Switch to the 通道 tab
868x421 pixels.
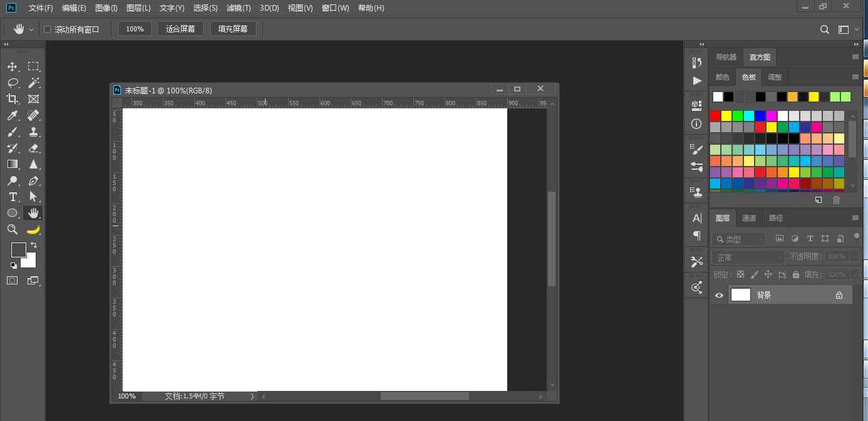tap(749, 218)
